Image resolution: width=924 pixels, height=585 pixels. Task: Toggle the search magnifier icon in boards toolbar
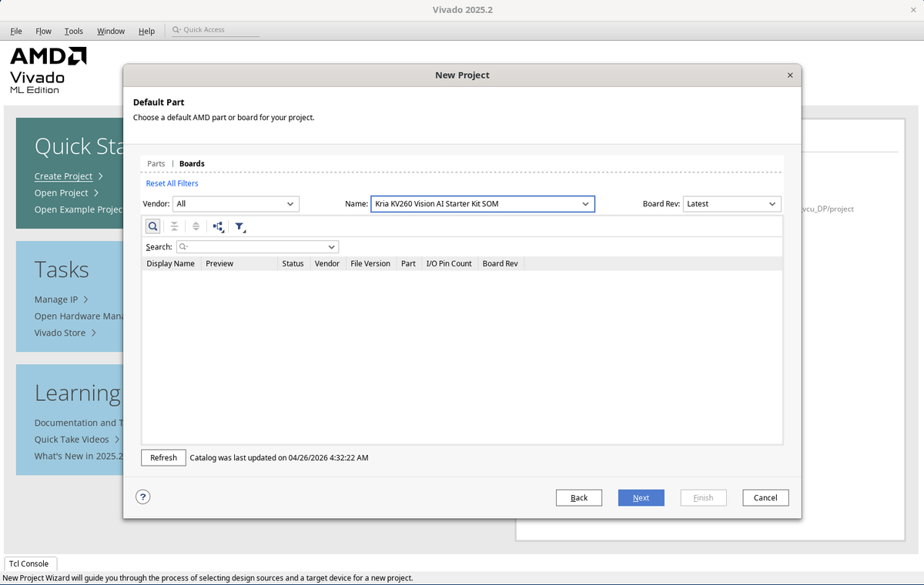[152, 226]
